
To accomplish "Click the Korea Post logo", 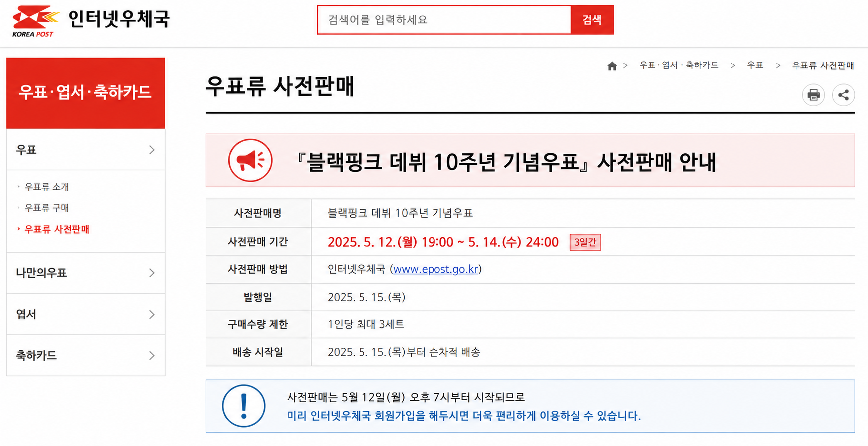I will (35, 21).
